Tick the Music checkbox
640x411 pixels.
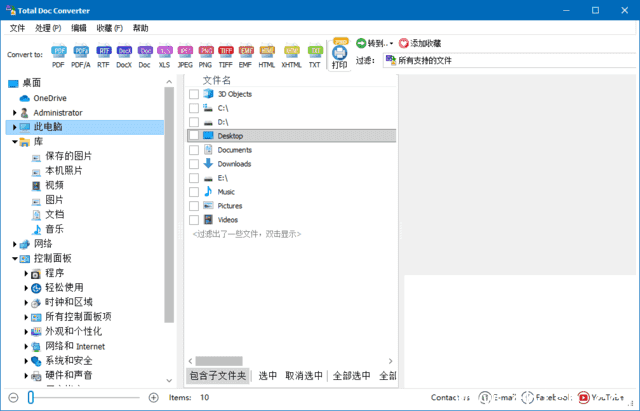coord(194,192)
